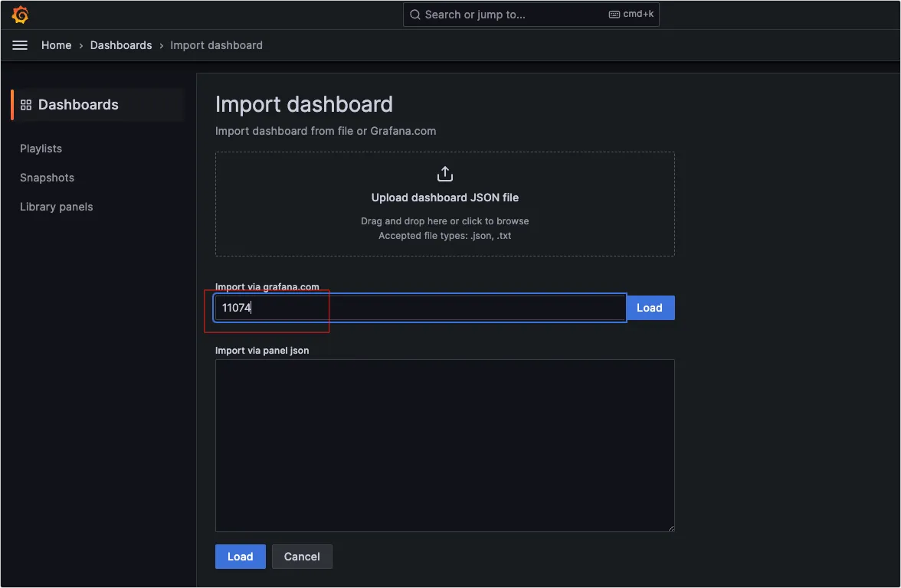Click inside the panel JSON text area
Screen dimensions: 901x588
[x=445, y=446]
